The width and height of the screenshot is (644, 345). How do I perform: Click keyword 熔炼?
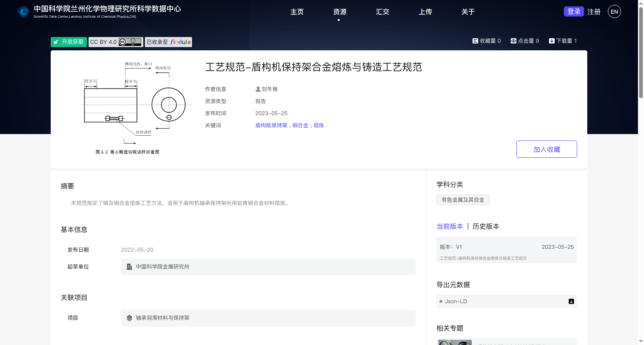tap(319, 125)
